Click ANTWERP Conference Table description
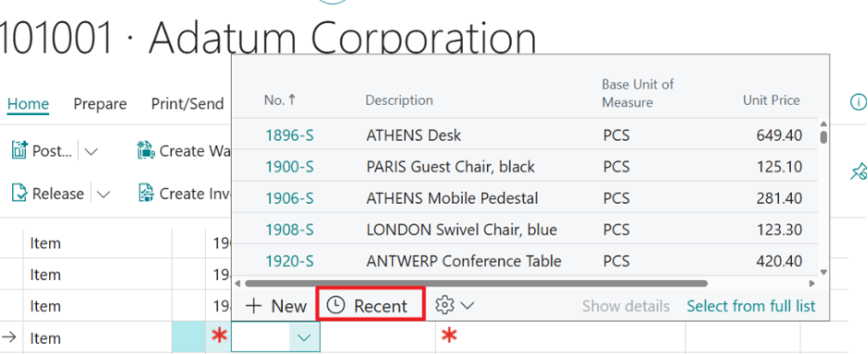 (464, 260)
